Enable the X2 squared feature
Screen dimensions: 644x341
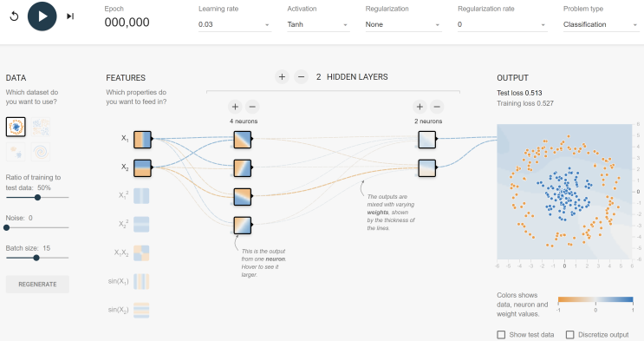tap(141, 225)
